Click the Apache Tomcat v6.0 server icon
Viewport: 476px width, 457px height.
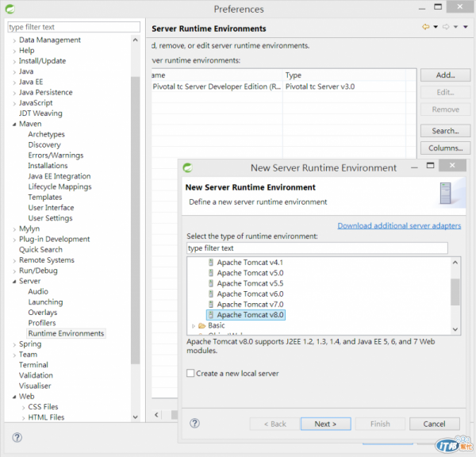[x=211, y=294]
